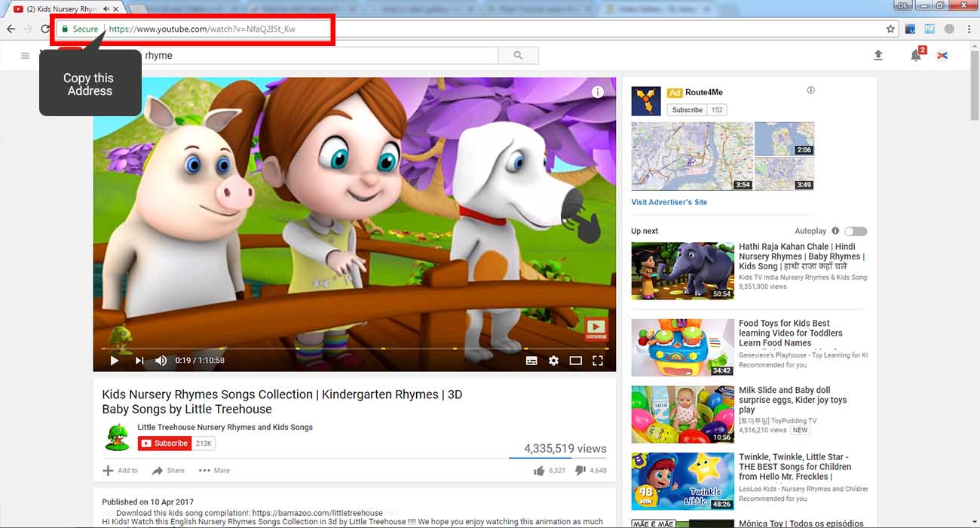Click the Little Treehouse channel avatar
The width and height of the screenshot is (980, 528).
point(116,437)
